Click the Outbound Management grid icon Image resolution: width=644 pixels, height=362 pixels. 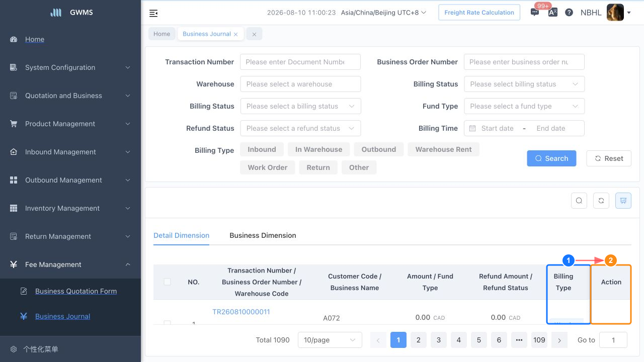14,180
